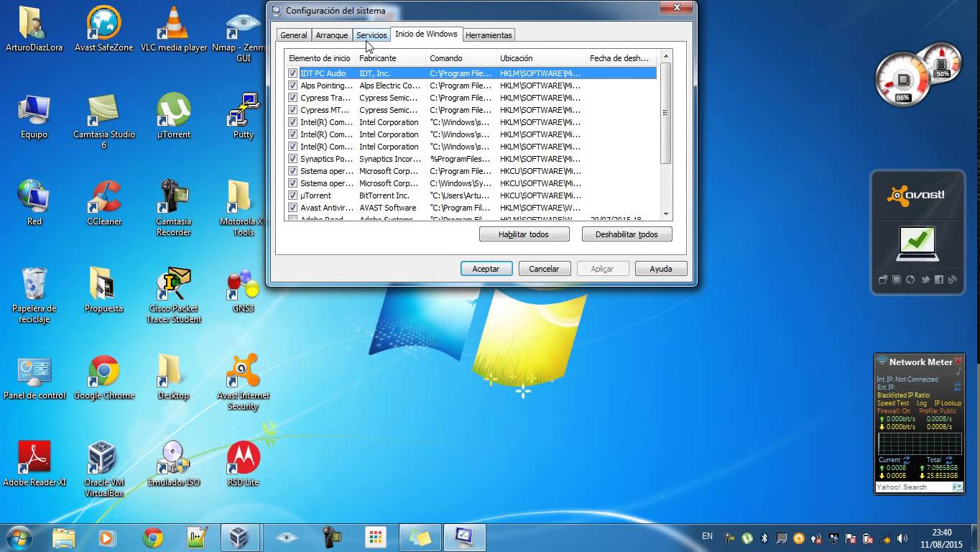Viewport: 980px width, 552px height.
Task: Close the Network Meter gadget
Action: (958, 361)
